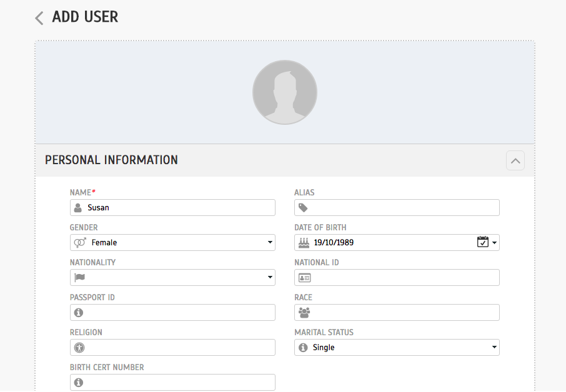The width and height of the screenshot is (566, 392).
Task: Click the flag icon in Nationality field
Action: click(79, 277)
